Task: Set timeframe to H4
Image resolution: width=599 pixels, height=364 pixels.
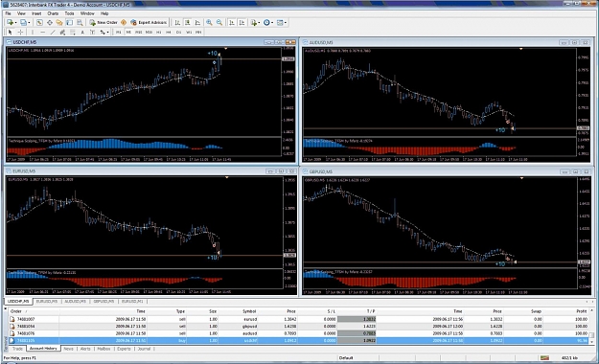Action: coord(169,32)
